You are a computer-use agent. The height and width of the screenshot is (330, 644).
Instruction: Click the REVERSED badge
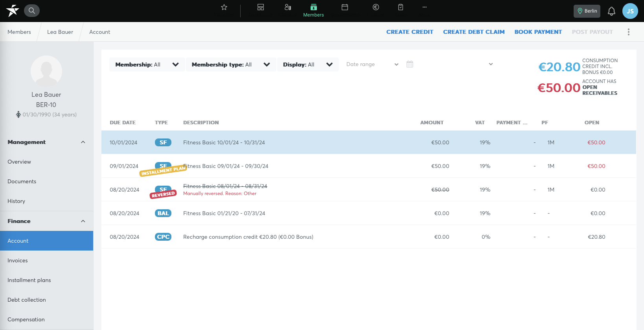(163, 195)
